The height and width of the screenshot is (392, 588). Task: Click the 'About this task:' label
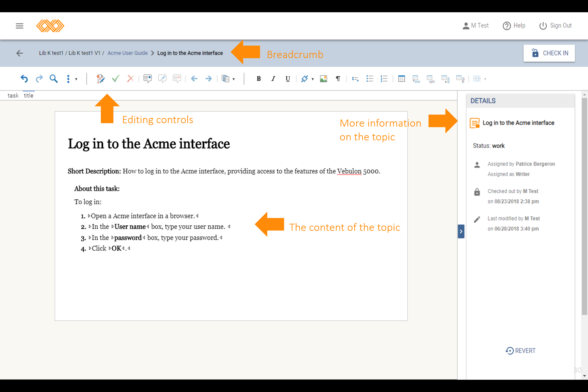97,189
